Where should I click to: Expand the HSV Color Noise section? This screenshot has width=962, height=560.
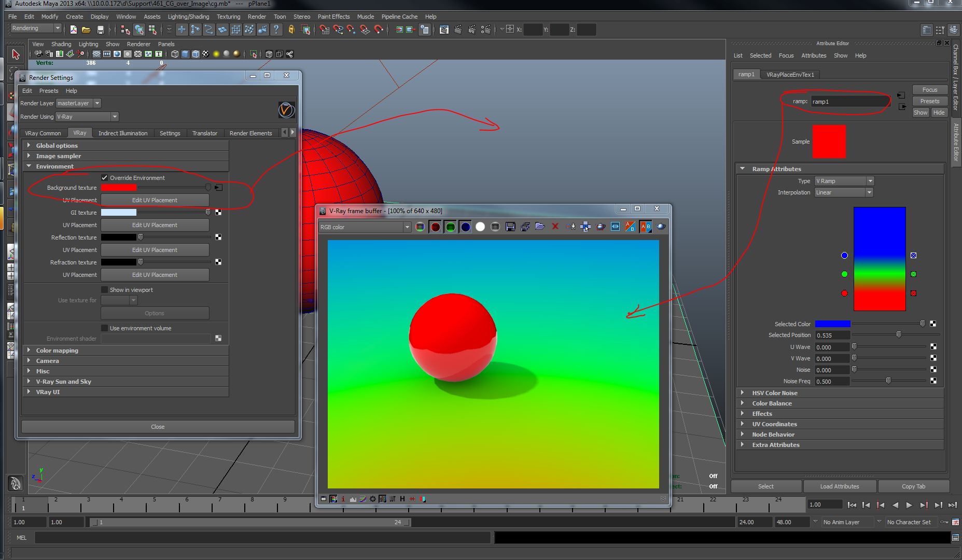(x=840, y=393)
